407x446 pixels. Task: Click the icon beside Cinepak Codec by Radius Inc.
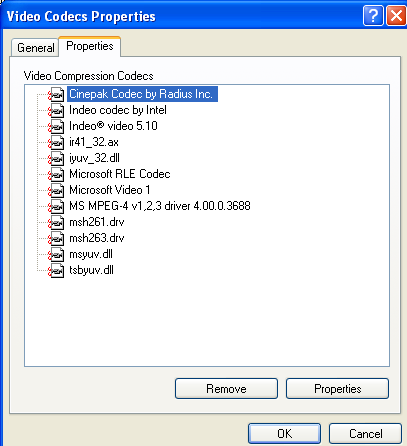56,95
